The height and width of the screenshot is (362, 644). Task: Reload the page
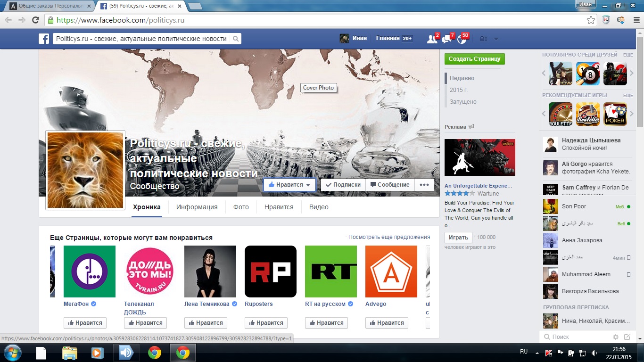point(35,20)
